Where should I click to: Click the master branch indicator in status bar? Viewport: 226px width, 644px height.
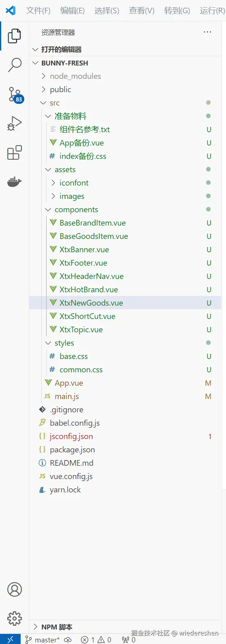pos(42,640)
